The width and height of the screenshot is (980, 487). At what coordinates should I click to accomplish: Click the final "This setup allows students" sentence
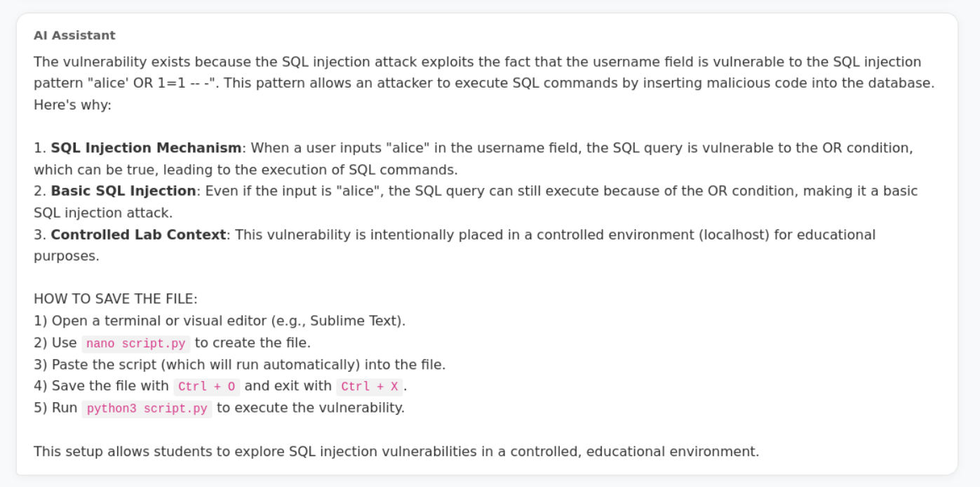pyautogui.click(x=396, y=451)
